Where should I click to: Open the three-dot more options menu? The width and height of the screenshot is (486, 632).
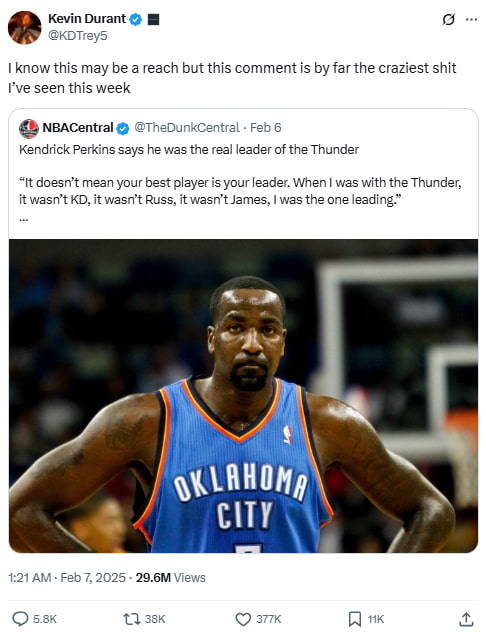click(x=471, y=19)
